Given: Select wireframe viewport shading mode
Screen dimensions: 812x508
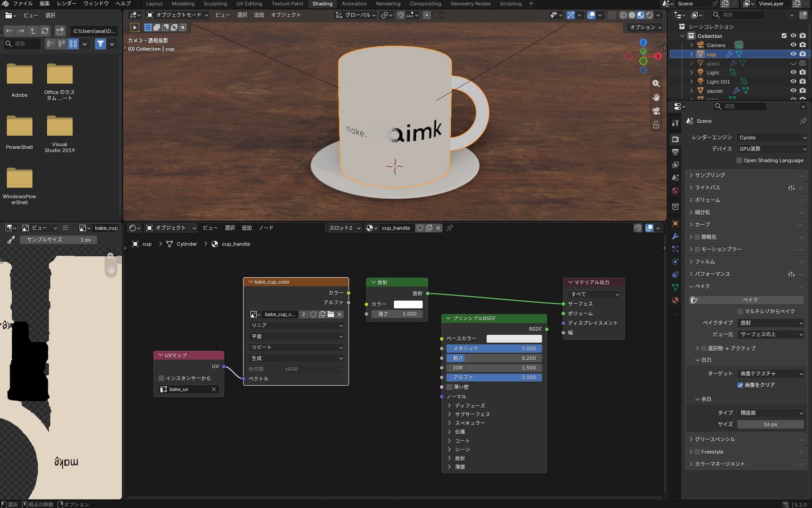Looking at the screenshot, I should (623, 15).
